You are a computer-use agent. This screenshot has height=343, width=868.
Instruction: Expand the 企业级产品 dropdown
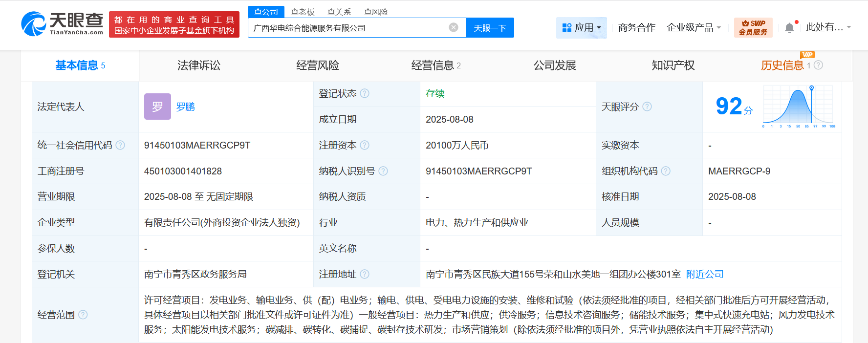click(694, 28)
